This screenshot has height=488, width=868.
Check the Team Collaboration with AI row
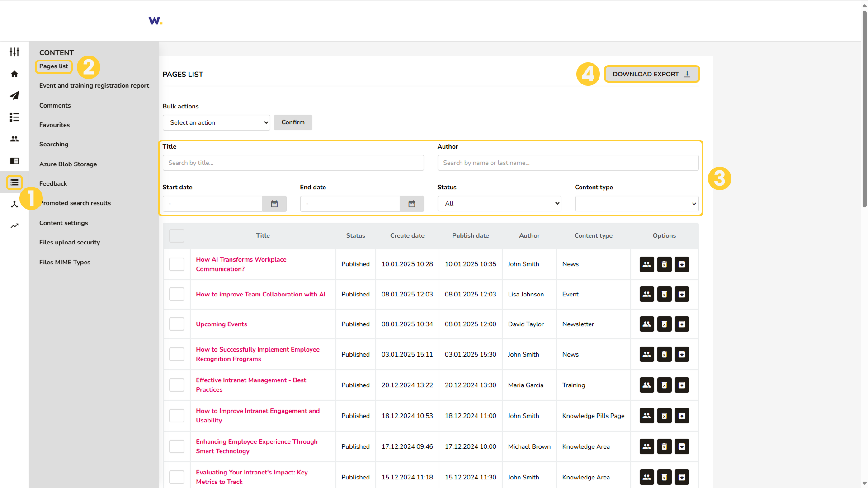[x=177, y=294]
